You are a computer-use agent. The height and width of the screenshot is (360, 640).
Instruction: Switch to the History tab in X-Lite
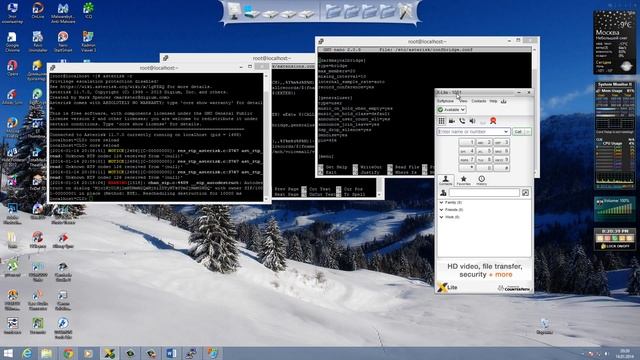click(x=482, y=180)
